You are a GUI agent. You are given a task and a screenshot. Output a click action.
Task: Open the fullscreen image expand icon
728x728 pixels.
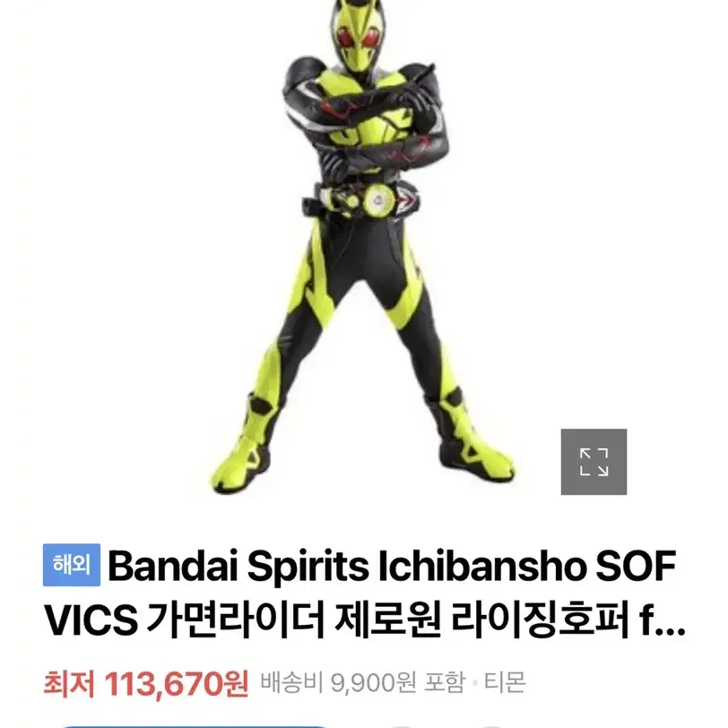(594, 462)
